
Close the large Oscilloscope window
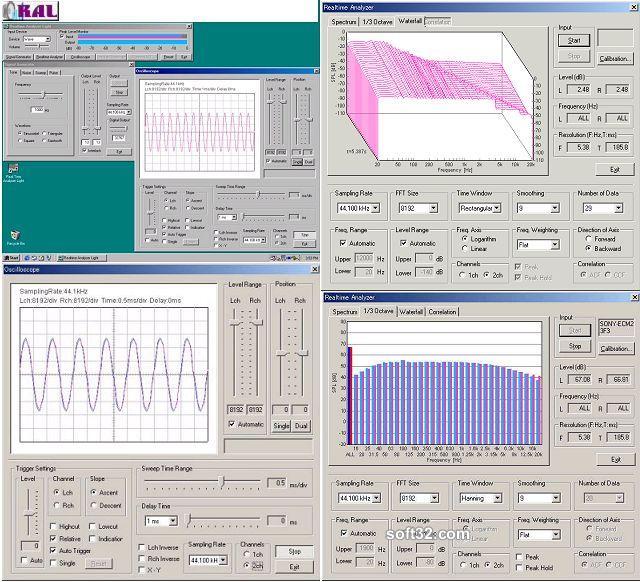point(315,269)
